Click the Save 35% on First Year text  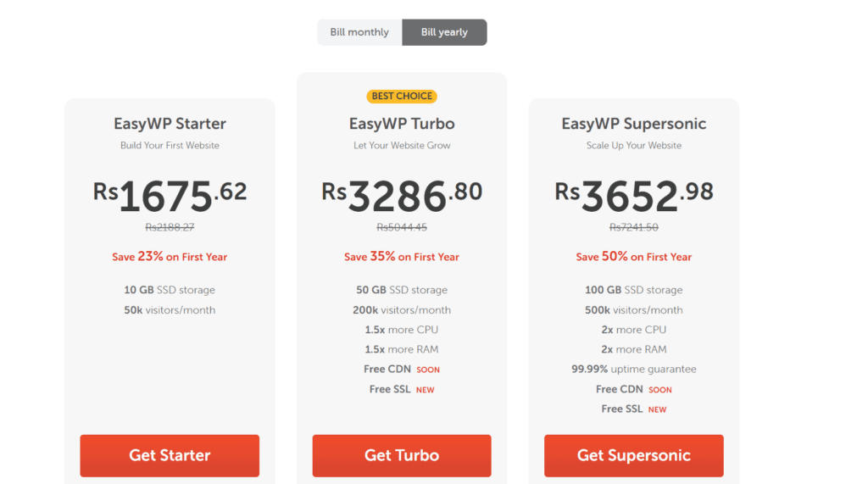click(x=402, y=257)
